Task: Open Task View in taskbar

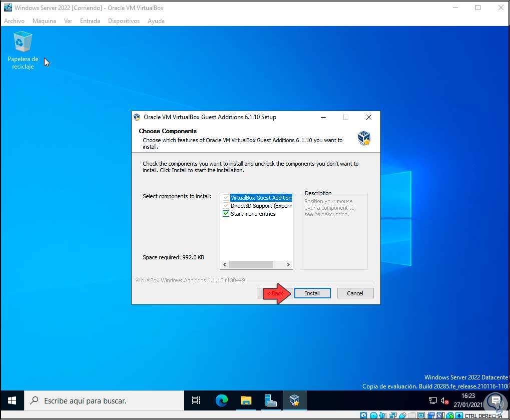Action: point(196,400)
